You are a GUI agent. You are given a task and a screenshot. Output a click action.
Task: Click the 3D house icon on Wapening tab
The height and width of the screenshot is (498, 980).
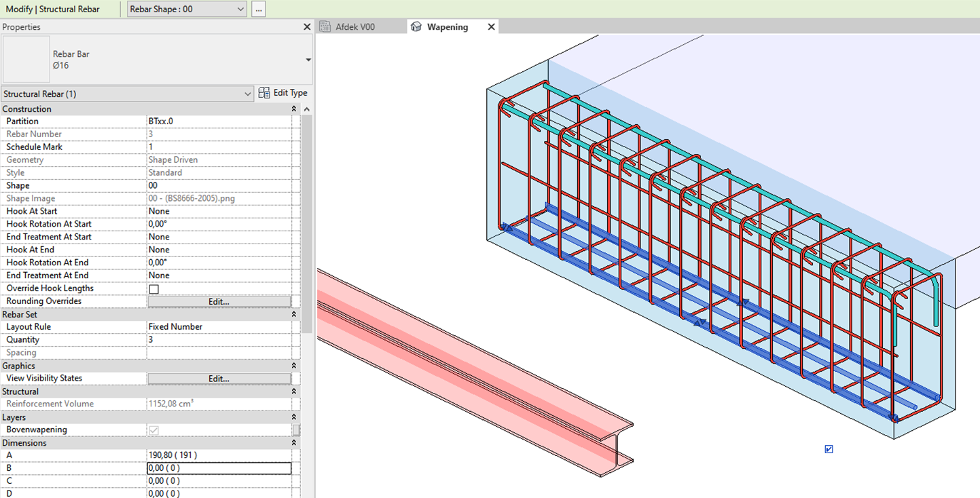[x=416, y=26]
